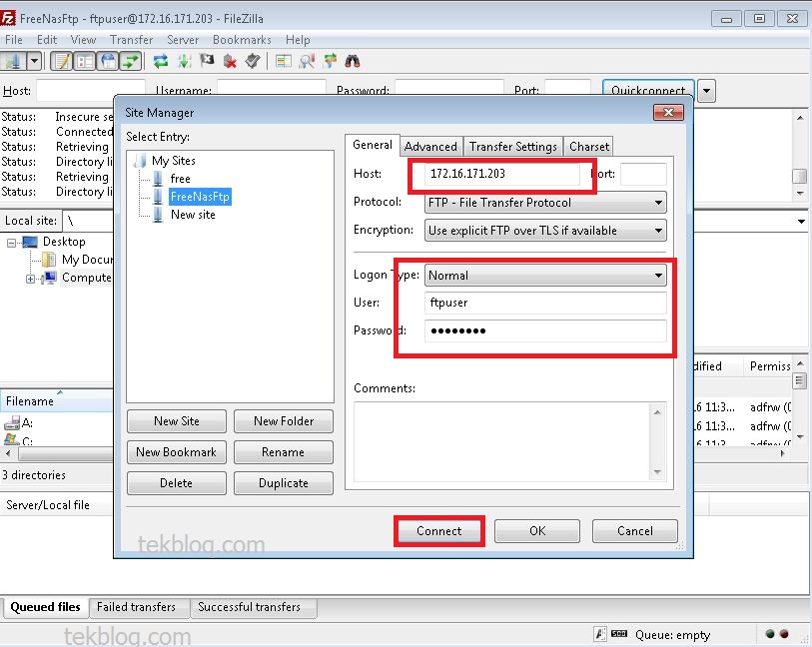Open the File menu
The width and height of the screenshot is (812, 647).
(13, 40)
